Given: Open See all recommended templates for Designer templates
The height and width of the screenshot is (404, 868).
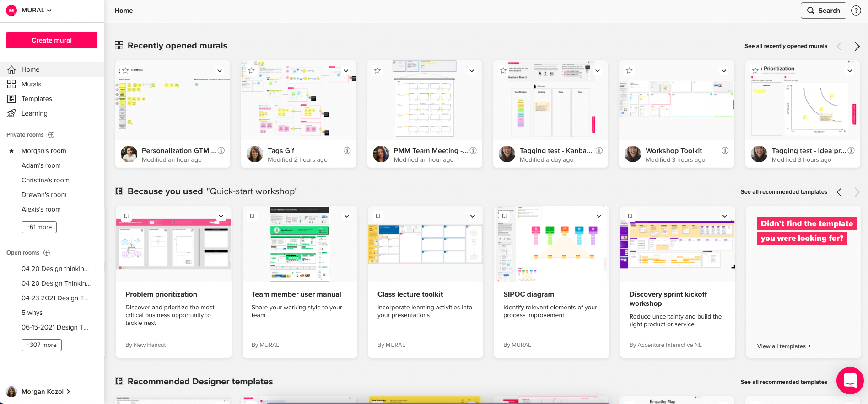Looking at the screenshot, I should point(784,382).
